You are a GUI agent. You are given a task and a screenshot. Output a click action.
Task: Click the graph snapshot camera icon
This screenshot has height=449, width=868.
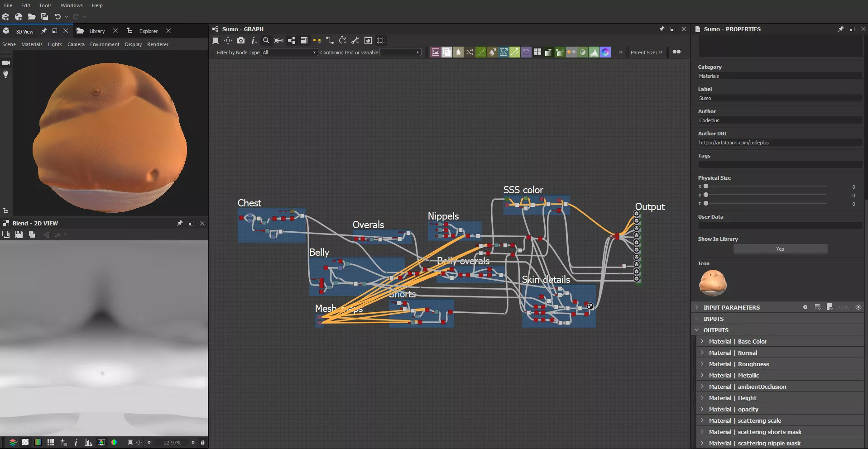[x=241, y=40]
